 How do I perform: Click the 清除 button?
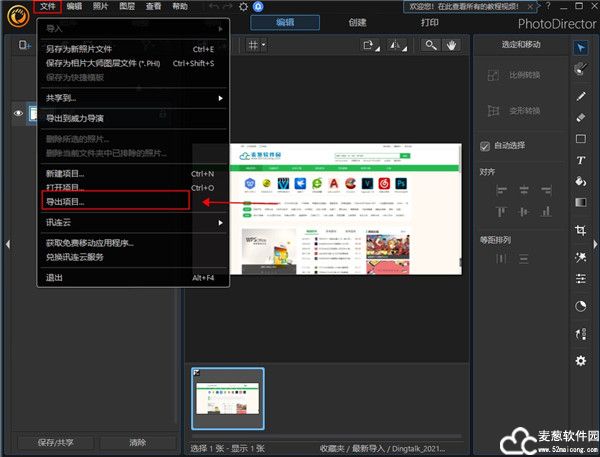click(137, 441)
